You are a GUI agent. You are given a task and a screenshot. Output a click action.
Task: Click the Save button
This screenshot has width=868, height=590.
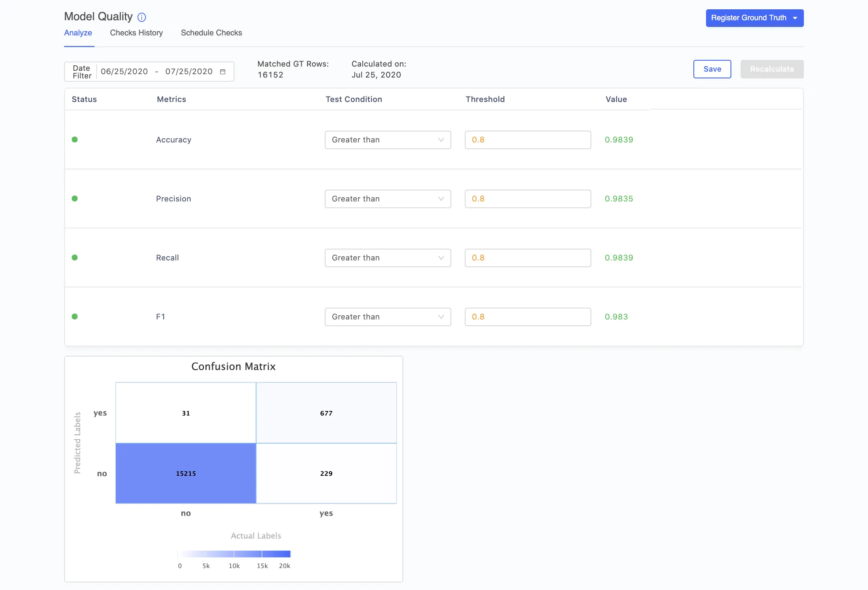712,69
